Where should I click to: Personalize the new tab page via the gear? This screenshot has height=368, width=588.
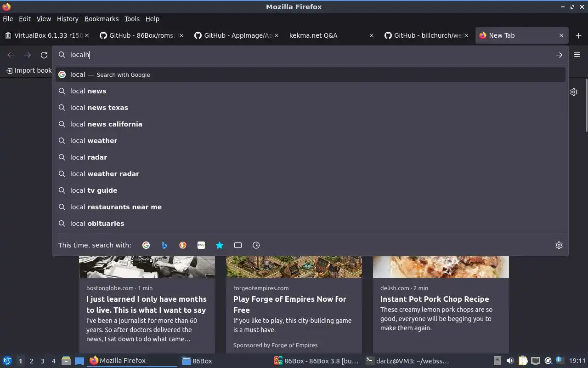click(574, 92)
